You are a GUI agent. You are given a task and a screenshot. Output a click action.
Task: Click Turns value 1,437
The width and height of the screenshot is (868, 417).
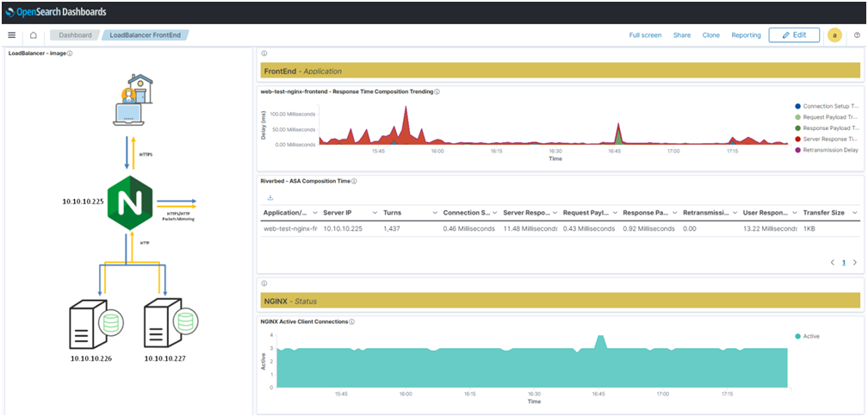pyautogui.click(x=393, y=228)
